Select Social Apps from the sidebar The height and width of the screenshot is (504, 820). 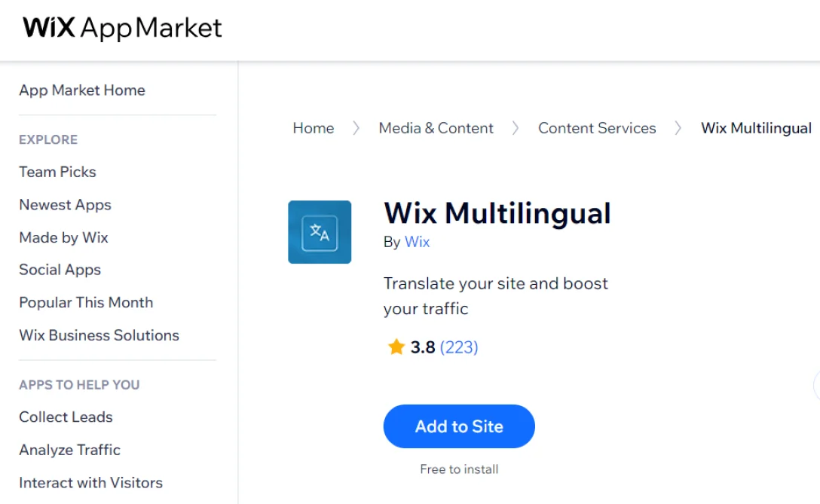coord(60,270)
